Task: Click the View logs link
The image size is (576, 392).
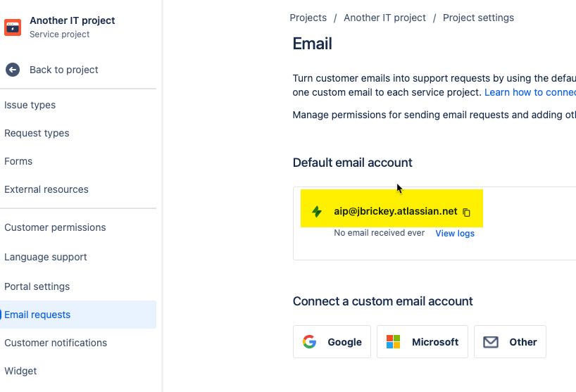Action: tap(455, 234)
